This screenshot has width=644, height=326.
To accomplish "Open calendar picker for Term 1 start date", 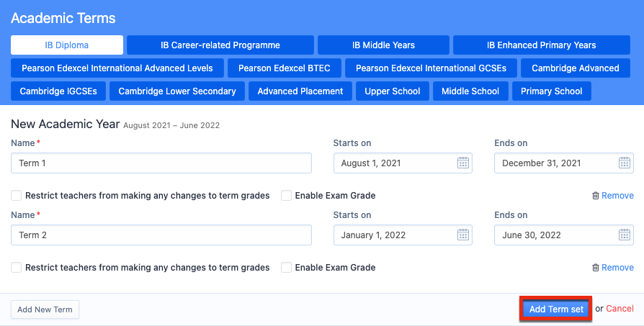I will [x=463, y=163].
